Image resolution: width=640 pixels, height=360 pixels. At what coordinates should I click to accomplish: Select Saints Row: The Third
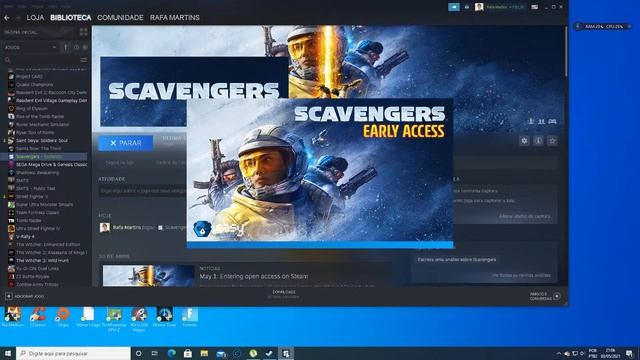[x=38, y=149]
